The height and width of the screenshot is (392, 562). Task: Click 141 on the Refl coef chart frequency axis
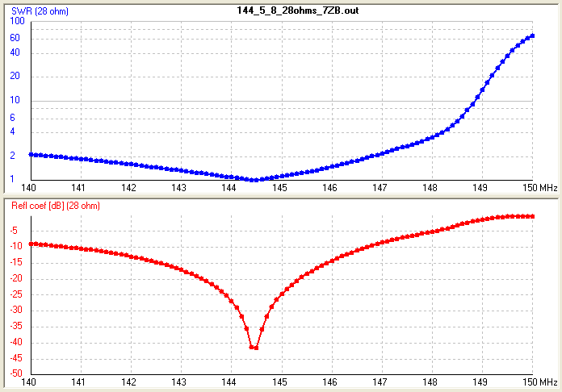[78, 382]
